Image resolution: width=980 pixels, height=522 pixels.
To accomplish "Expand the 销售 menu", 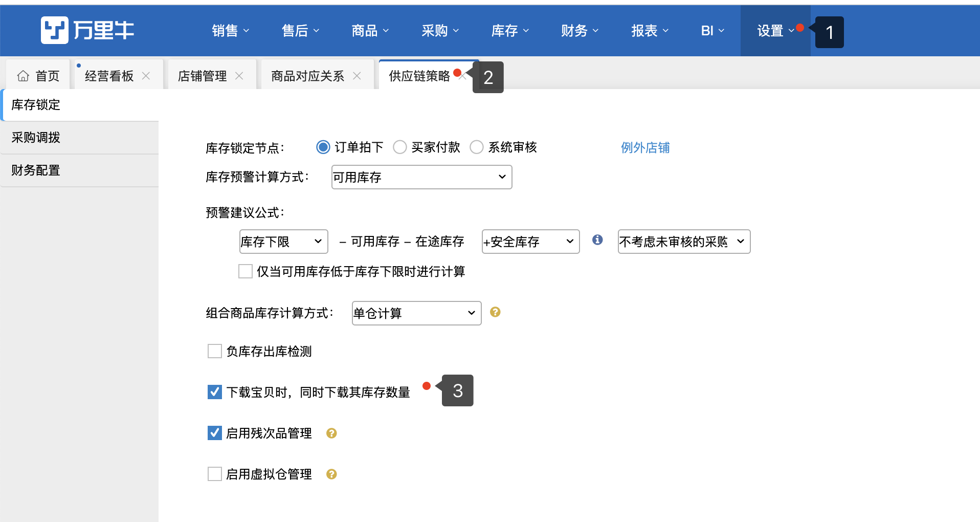I will pos(231,31).
